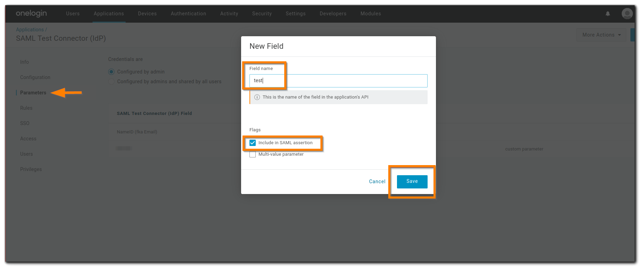This screenshot has width=644, height=271.
Task: Enable Multi-value parameter checkbox
Action: point(253,154)
